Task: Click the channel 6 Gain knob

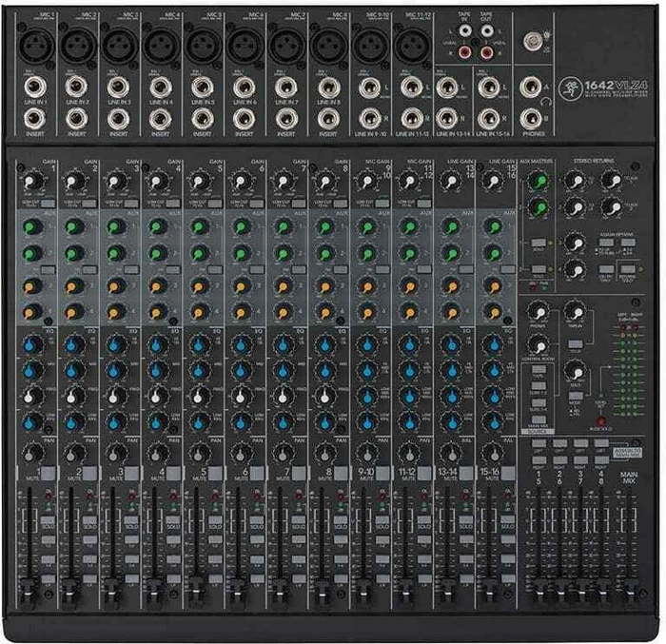Action: click(241, 182)
